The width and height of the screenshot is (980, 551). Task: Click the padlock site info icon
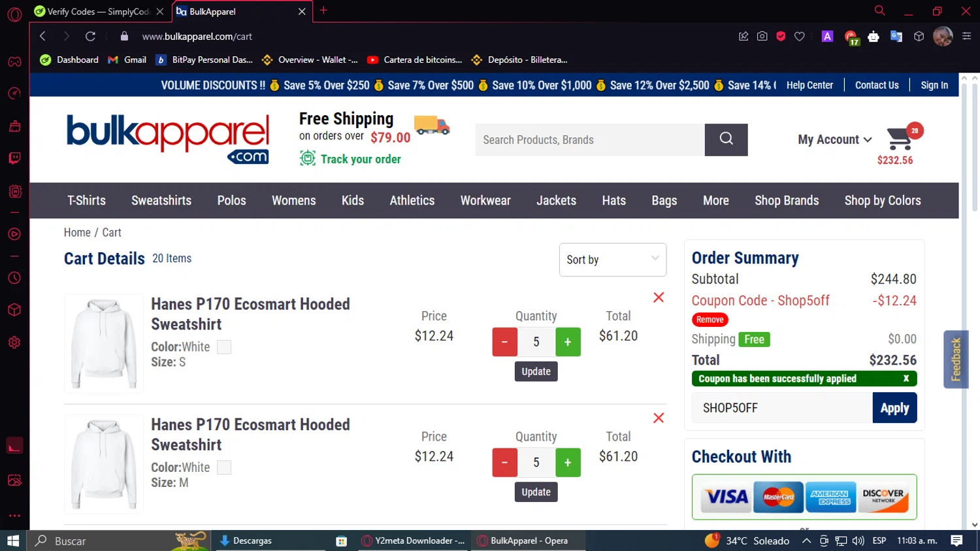125,37
